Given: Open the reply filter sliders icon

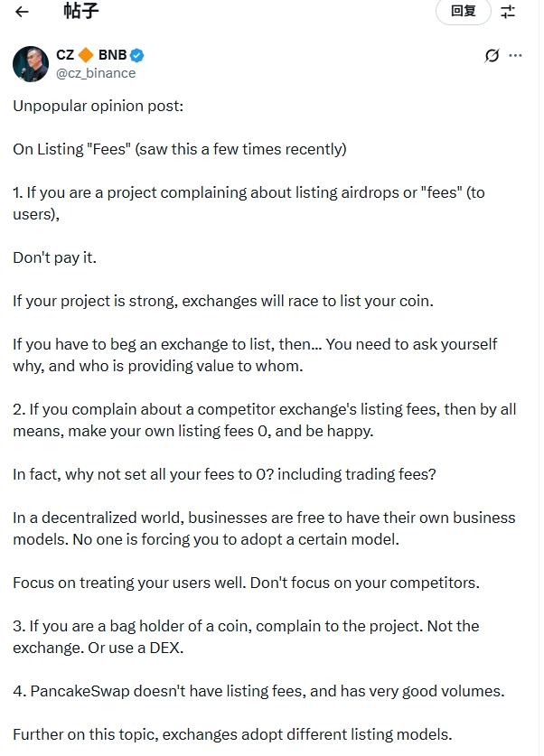Looking at the screenshot, I should pos(508,12).
